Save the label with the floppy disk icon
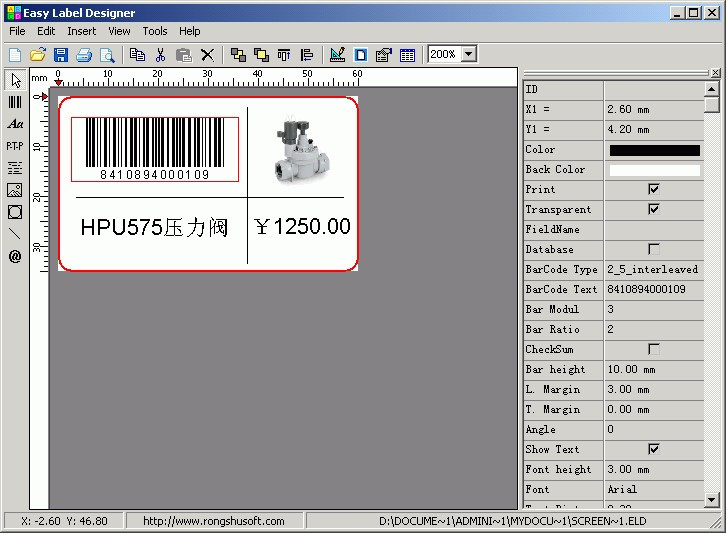This screenshot has width=726, height=533. (61, 55)
